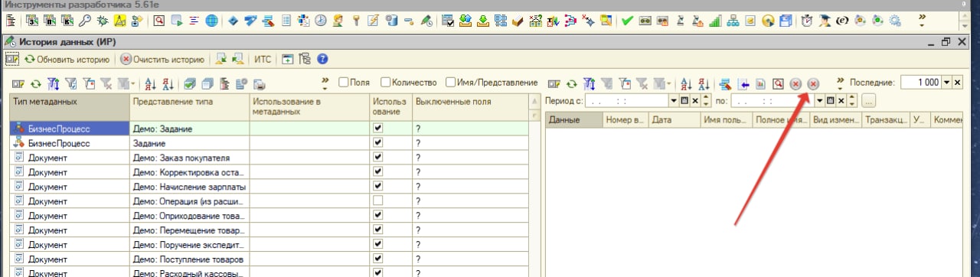980x277 pixels.
Task: Expand the left list toolbar overflow chevron
Action: (x=325, y=83)
